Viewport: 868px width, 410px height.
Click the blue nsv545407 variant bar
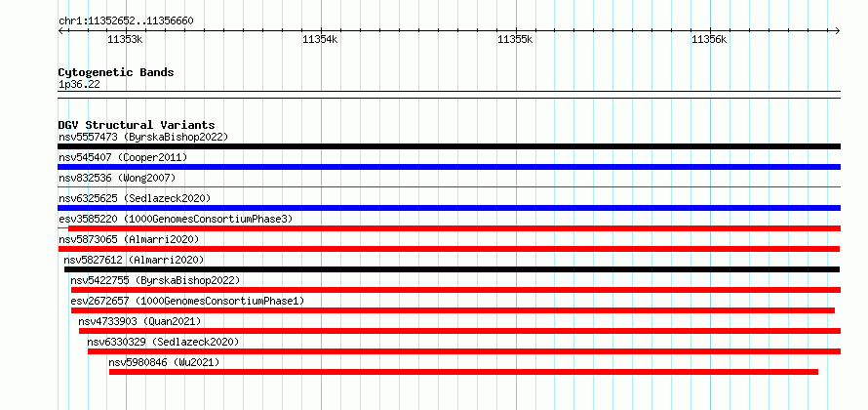(449, 167)
